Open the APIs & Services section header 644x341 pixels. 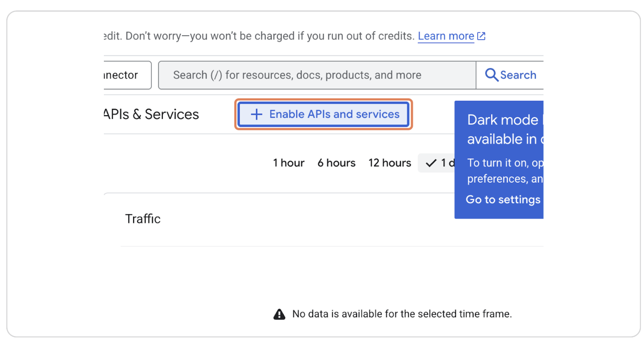[150, 114]
